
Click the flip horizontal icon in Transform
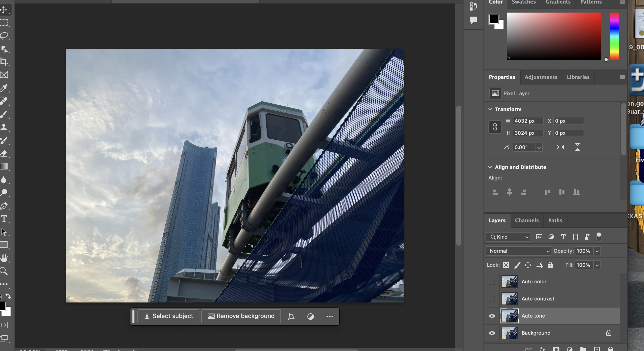click(560, 147)
